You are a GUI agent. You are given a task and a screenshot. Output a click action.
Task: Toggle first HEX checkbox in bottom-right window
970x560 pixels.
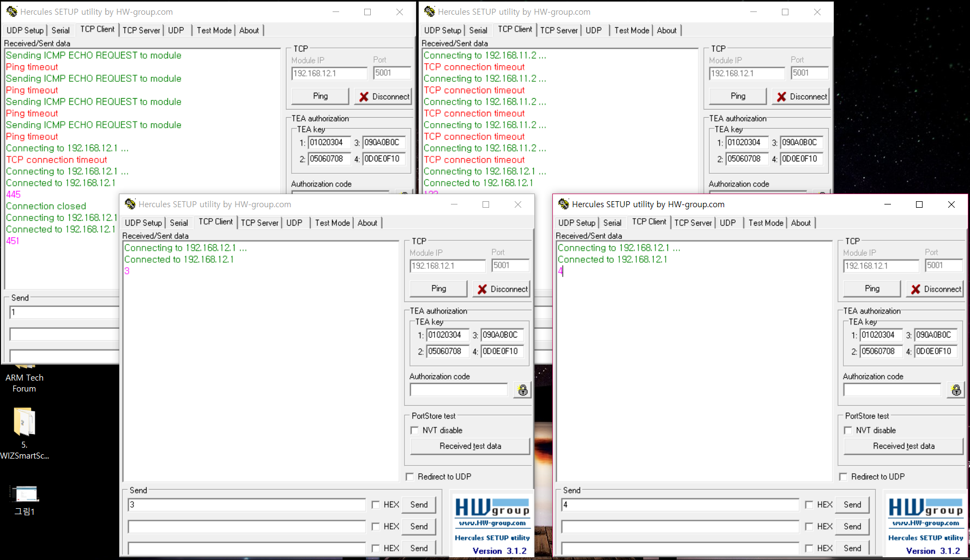point(809,505)
